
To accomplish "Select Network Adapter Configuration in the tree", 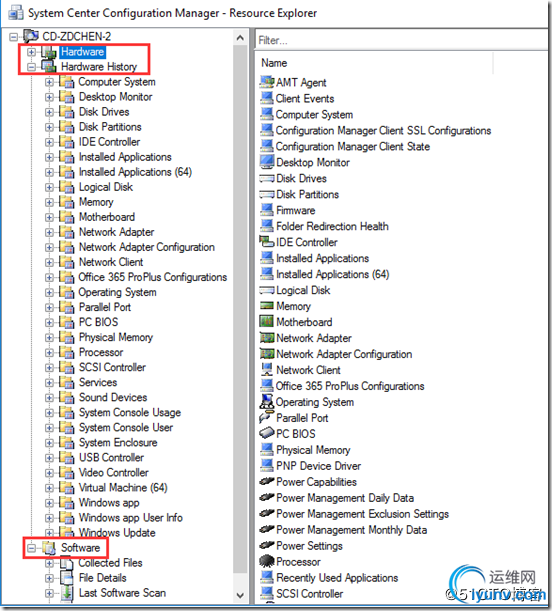I will pos(146,247).
